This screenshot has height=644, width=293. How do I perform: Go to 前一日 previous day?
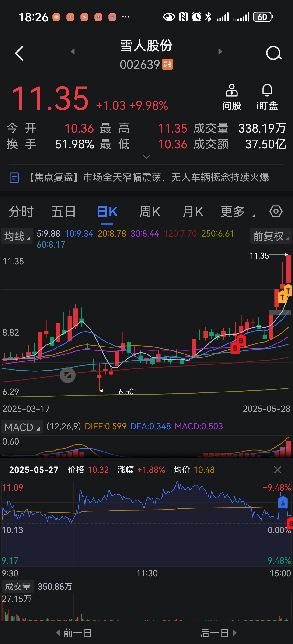click(x=74, y=633)
